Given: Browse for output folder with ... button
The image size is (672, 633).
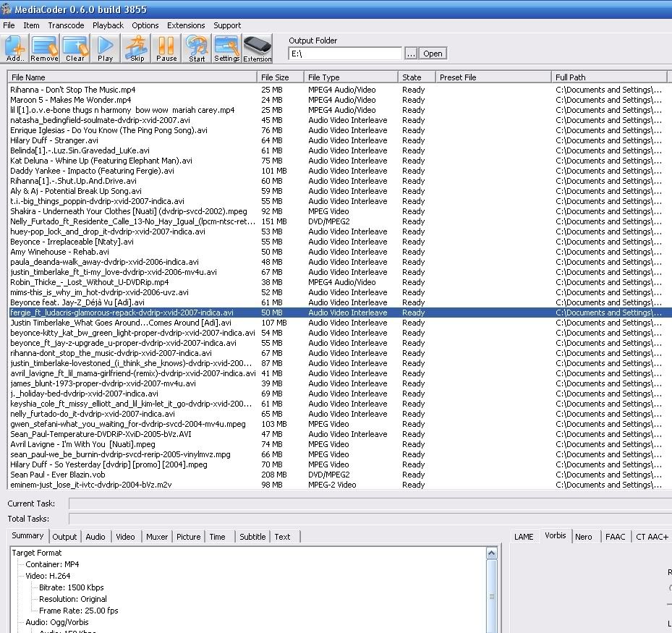Looking at the screenshot, I should point(411,54).
